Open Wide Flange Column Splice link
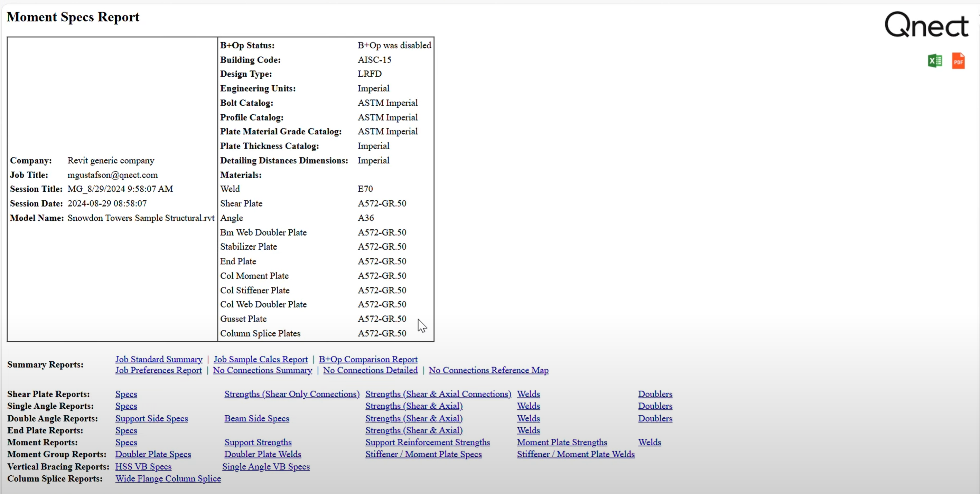The width and height of the screenshot is (980, 494). click(x=168, y=479)
